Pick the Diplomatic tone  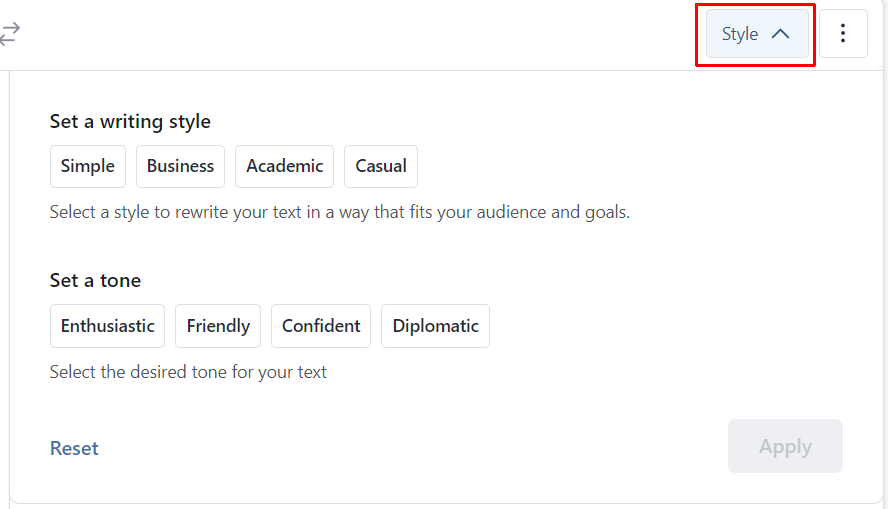point(436,326)
